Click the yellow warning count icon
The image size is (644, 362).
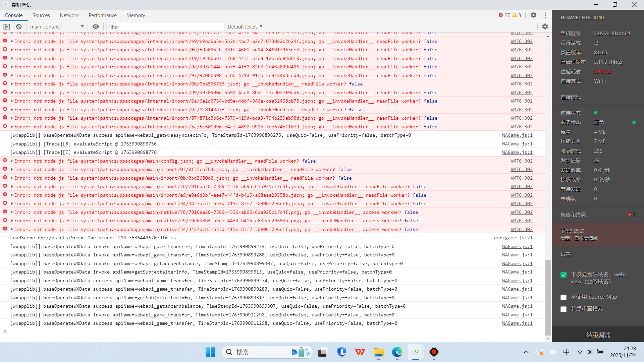pyautogui.click(x=515, y=15)
